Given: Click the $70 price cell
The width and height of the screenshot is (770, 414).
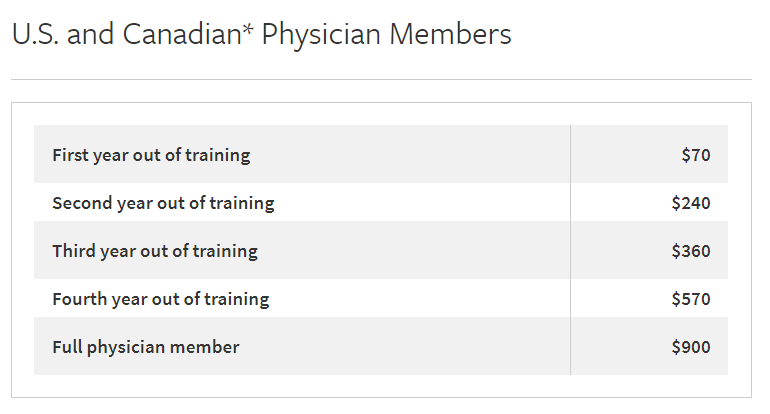Looking at the screenshot, I should click(x=696, y=155).
